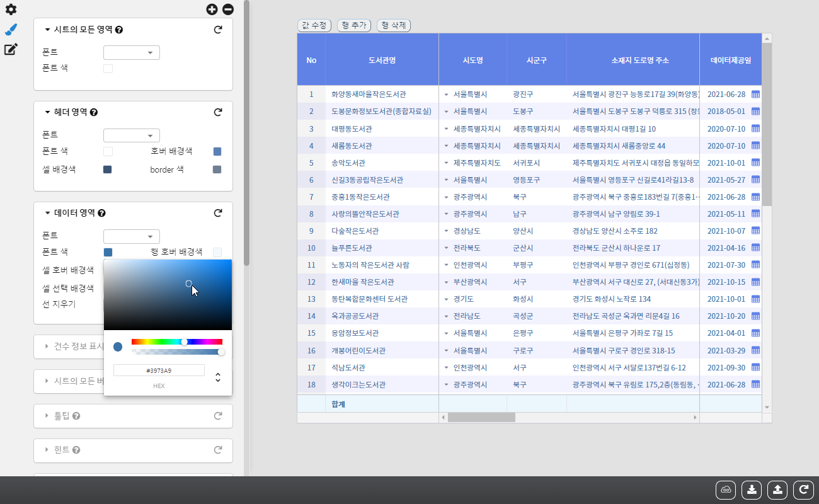Click the 행 추가 button
This screenshot has height=504, width=819.
point(354,25)
